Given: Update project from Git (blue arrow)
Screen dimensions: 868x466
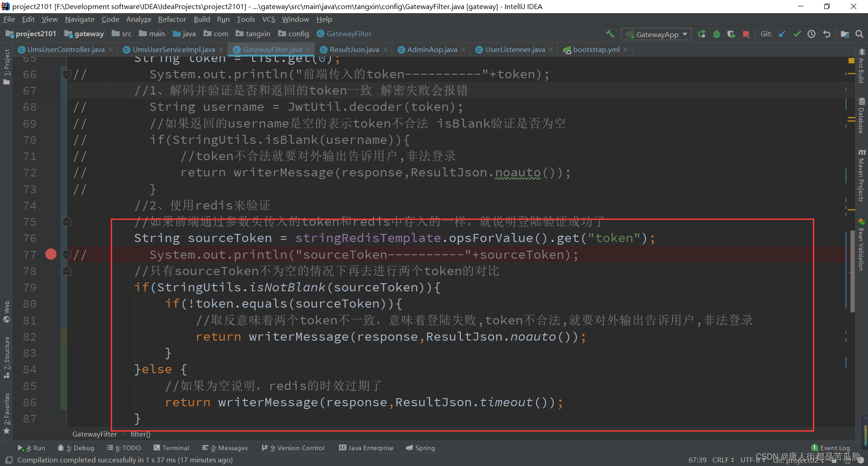Looking at the screenshot, I should 783,34.
